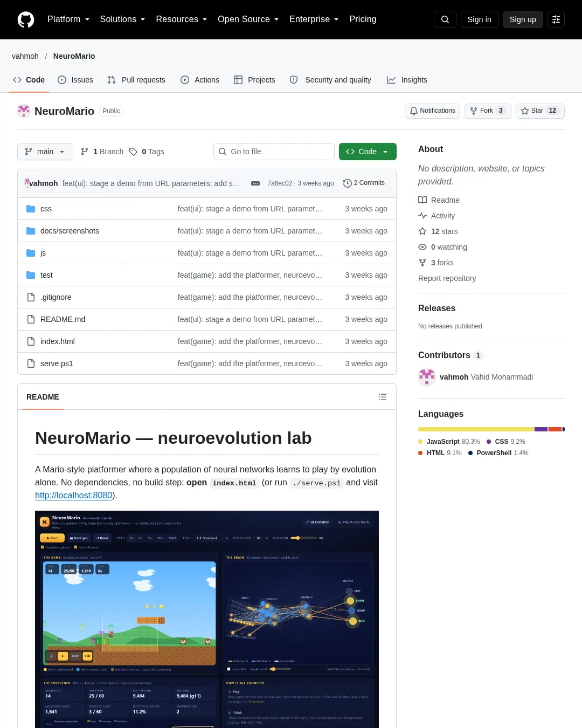Click the js folder icon
The image size is (582, 728).
pyautogui.click(x=31, y=253)
